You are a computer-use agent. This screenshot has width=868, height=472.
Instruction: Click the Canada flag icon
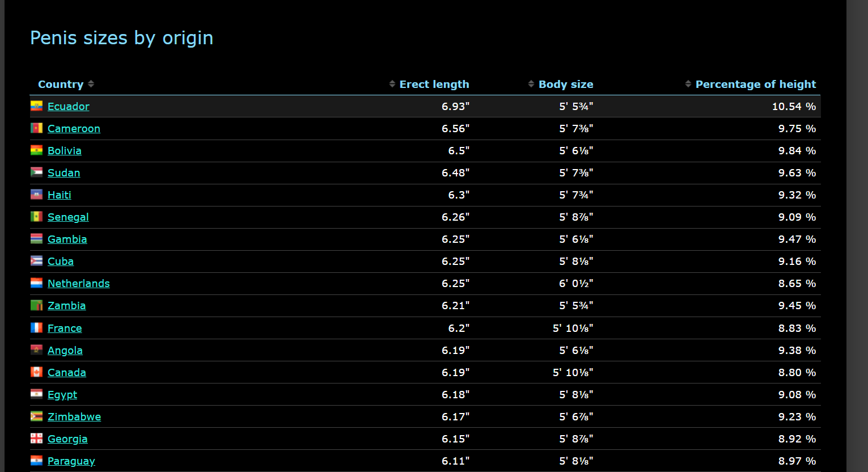click(36, 372)
